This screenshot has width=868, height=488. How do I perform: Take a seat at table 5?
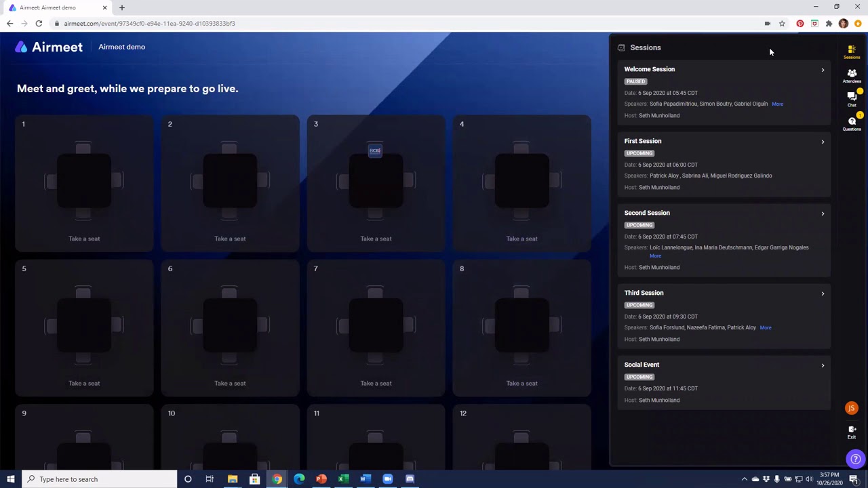pos(84,384)
